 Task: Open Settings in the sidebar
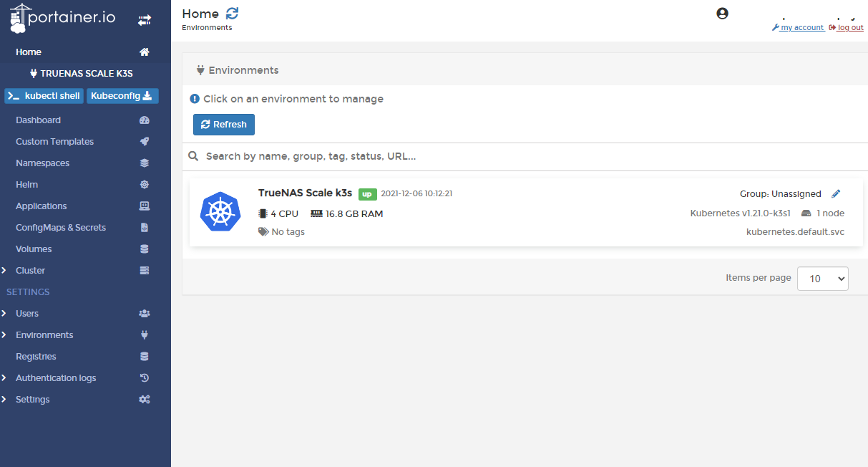pos(33,400)
